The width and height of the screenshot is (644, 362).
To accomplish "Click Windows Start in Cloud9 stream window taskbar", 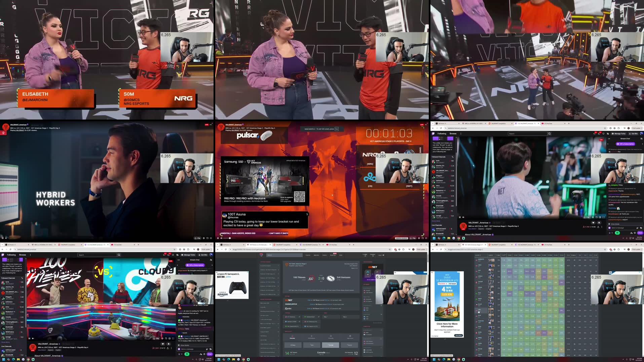I will pyautogui.click(x=4, y=359).
